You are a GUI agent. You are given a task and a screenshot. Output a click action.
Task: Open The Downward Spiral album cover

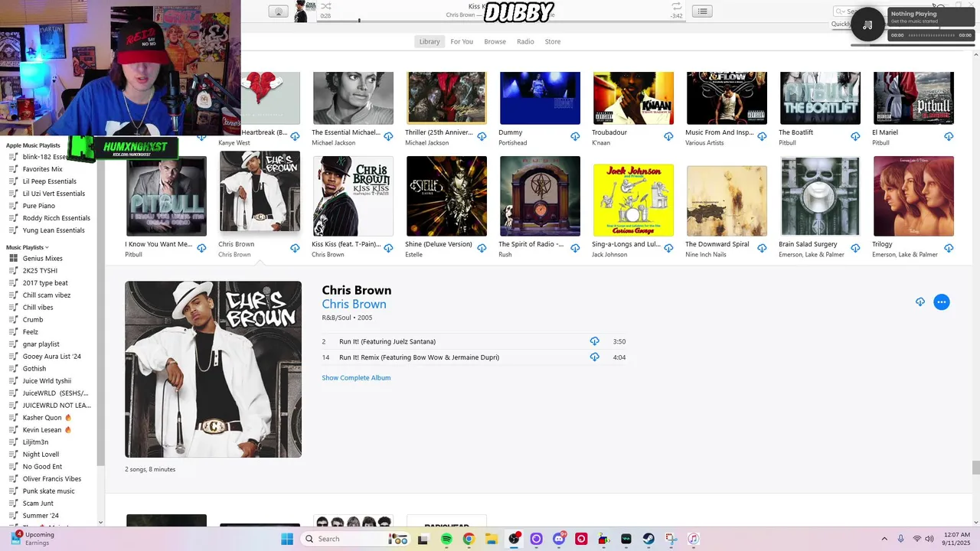[727, 201]
